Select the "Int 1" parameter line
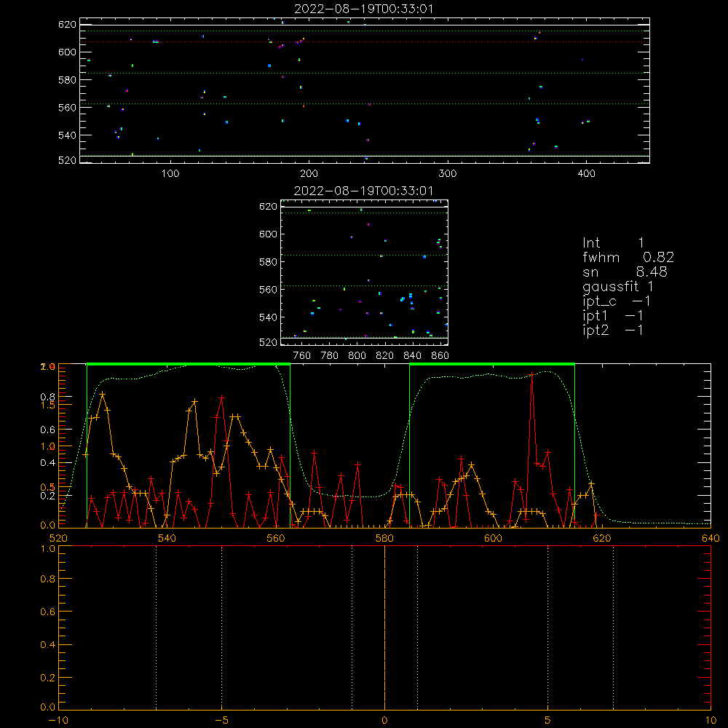This screenshot has height=728, width=728. click(x=613, y=243)
